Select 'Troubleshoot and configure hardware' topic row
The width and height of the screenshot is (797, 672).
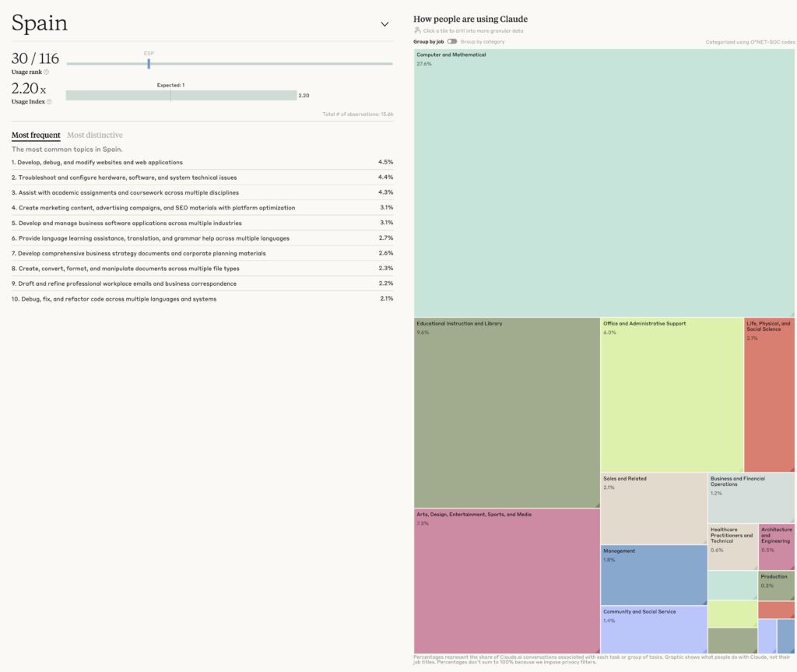pos(202,178)
